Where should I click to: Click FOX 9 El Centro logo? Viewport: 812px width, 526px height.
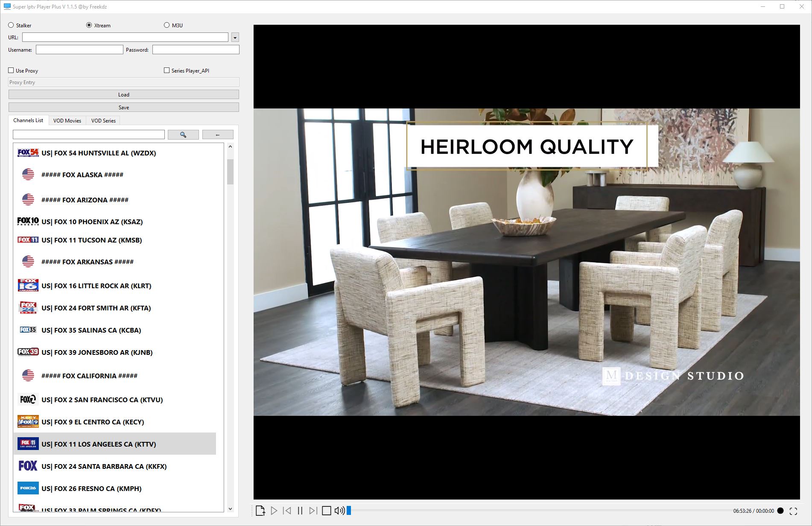pos(28,421)
